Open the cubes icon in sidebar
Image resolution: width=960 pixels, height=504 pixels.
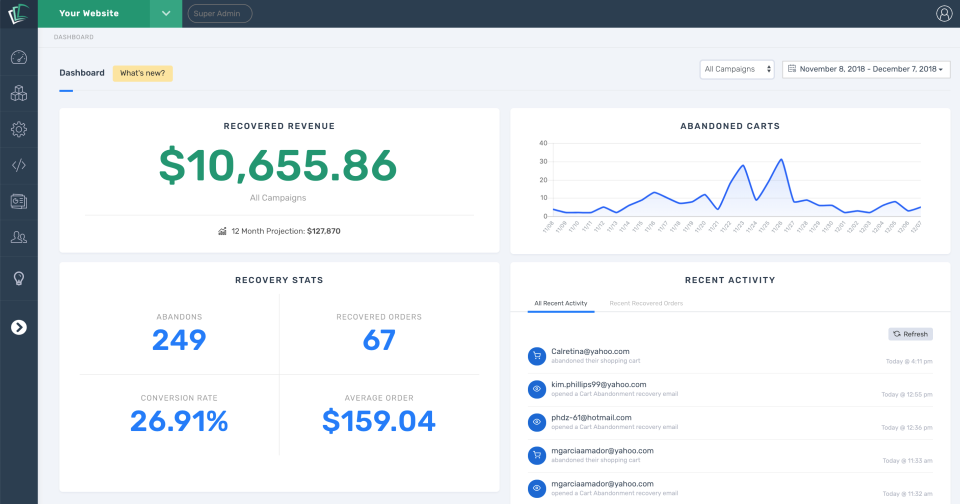[x=18, y=93]
